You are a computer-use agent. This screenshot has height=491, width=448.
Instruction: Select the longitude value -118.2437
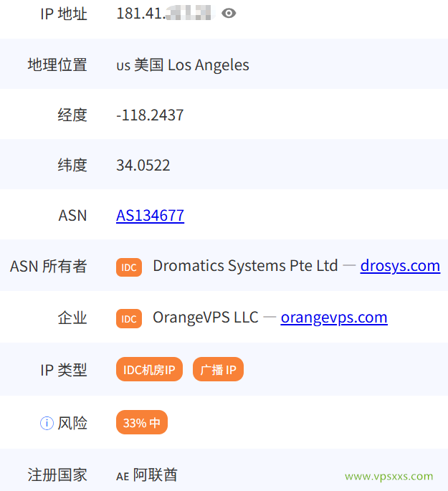pos(150,115)
